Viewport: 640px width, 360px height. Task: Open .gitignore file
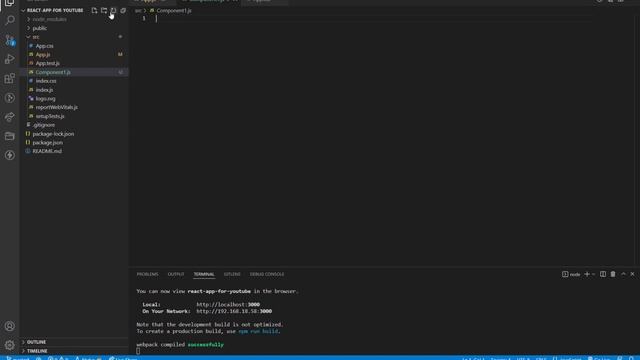tap(74, 125)
